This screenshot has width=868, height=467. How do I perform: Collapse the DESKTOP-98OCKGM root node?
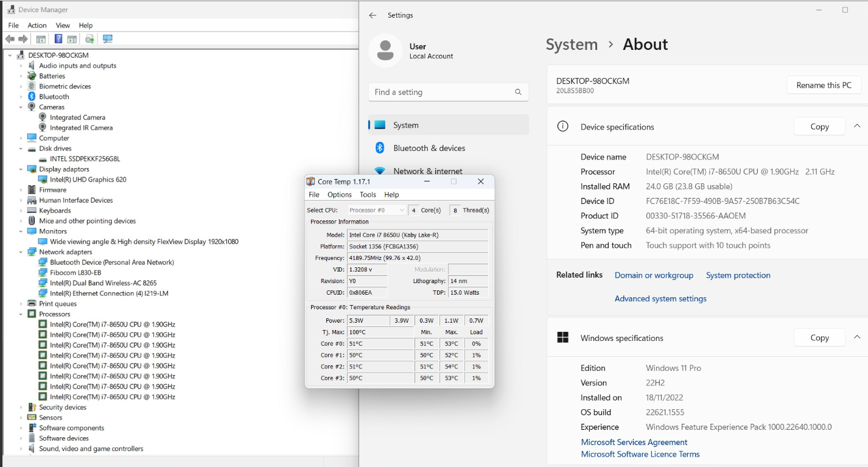pyautogui.click(x=10, y=55)
